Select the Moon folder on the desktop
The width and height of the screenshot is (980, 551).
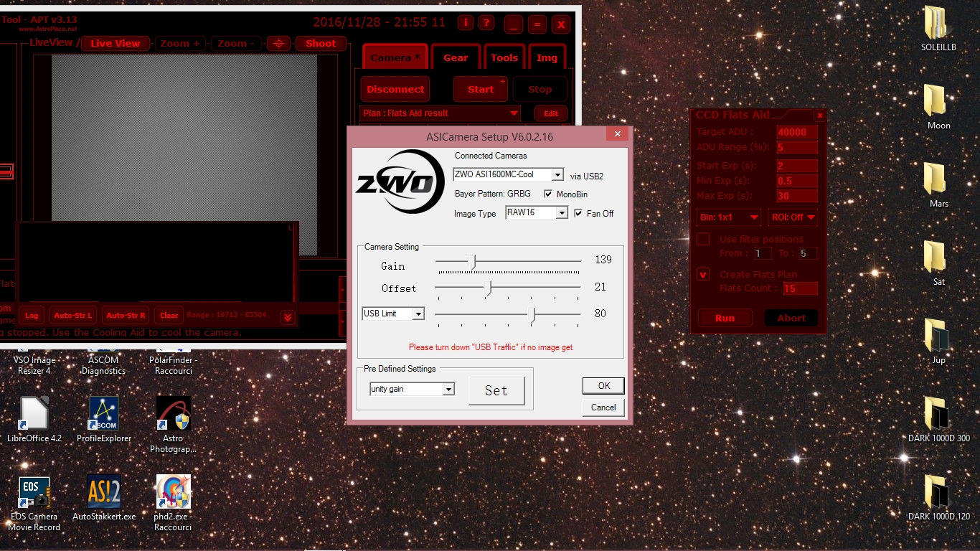[x=939, y=107]
